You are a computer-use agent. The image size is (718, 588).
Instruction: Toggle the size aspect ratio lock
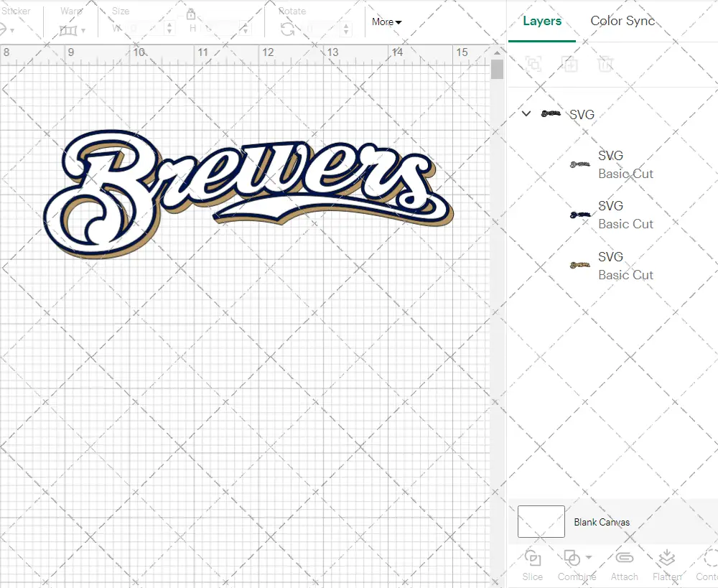(x=191, y=14)
